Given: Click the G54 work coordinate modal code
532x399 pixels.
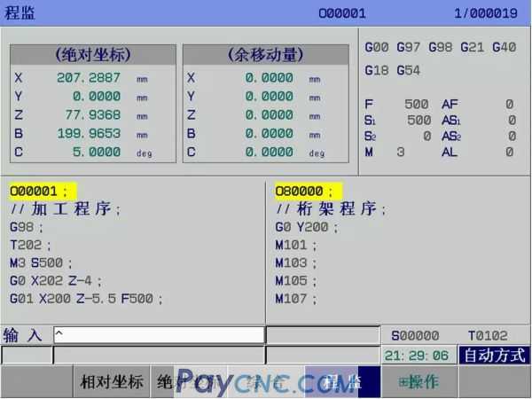Looking at the screenshot, I should (408, 69).
